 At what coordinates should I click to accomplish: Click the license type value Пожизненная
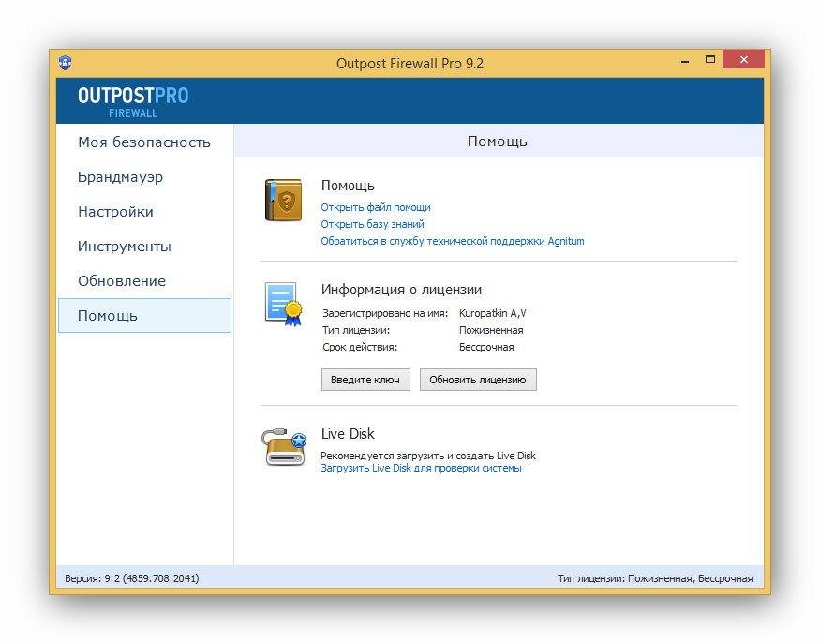click(491, 330)
